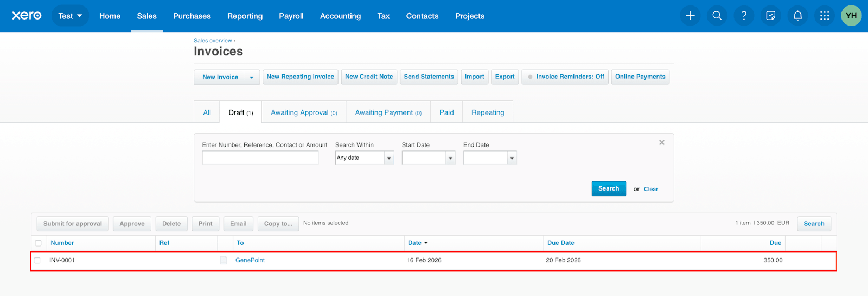Image resolution: width=868 pixels, height=296 pixels.
Task: Click Online Payments button
Action: 640,77
